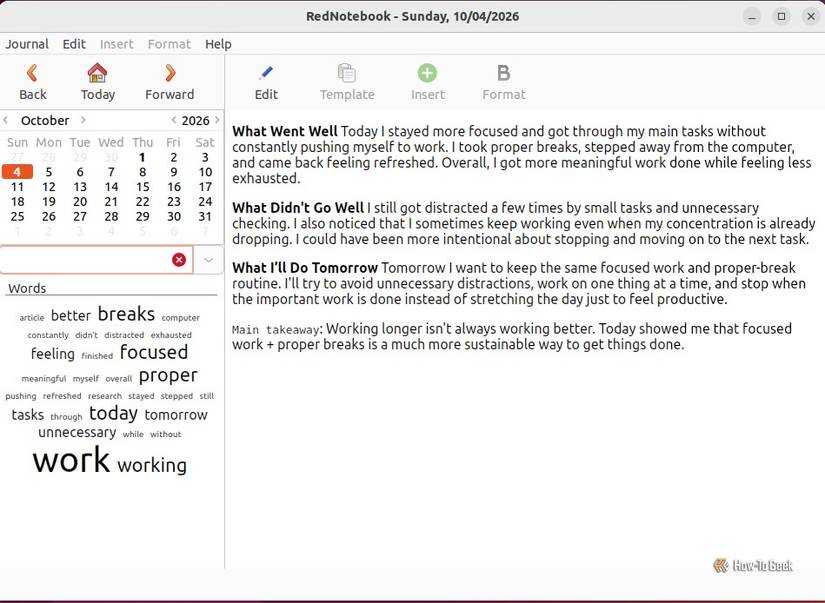Click the 'Main takeaway' monospace text
Image resolution: width=825 pixels, height=603 pixels.
(276, 330)
